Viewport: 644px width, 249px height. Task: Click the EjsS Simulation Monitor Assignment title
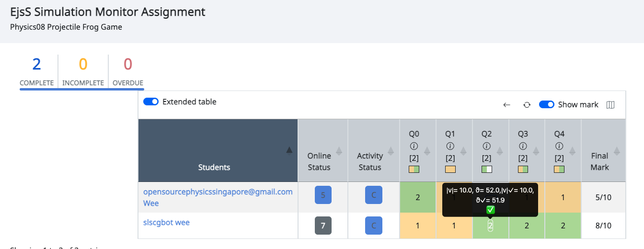108,12
